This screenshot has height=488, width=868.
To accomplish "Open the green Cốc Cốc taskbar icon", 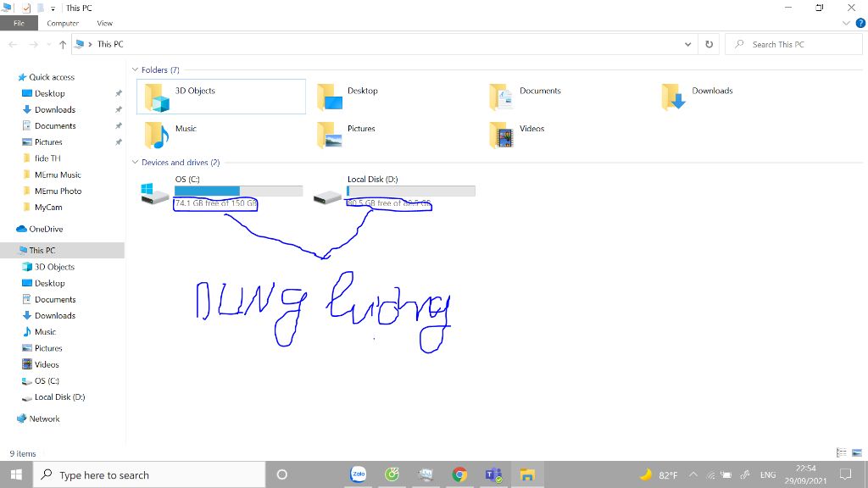I will pyautogui.click(x=392, y=474).
